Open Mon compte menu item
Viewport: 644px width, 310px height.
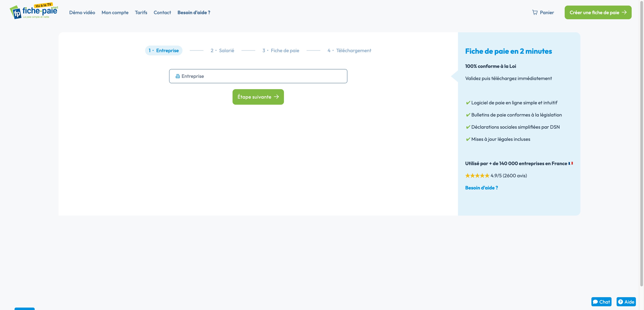(115, 12)
